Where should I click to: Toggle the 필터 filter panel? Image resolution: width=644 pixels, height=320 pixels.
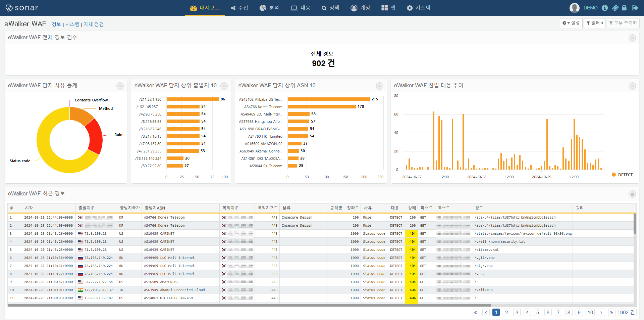coord(594,23)
